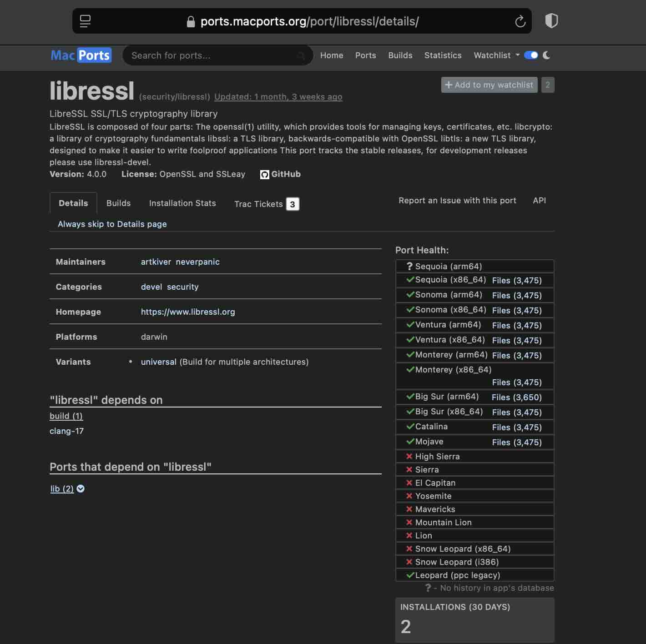This screenshot has width=646, height=644.
Task: Click the Trac Tickets count badge 3
Action: click(x=293, y=204)
